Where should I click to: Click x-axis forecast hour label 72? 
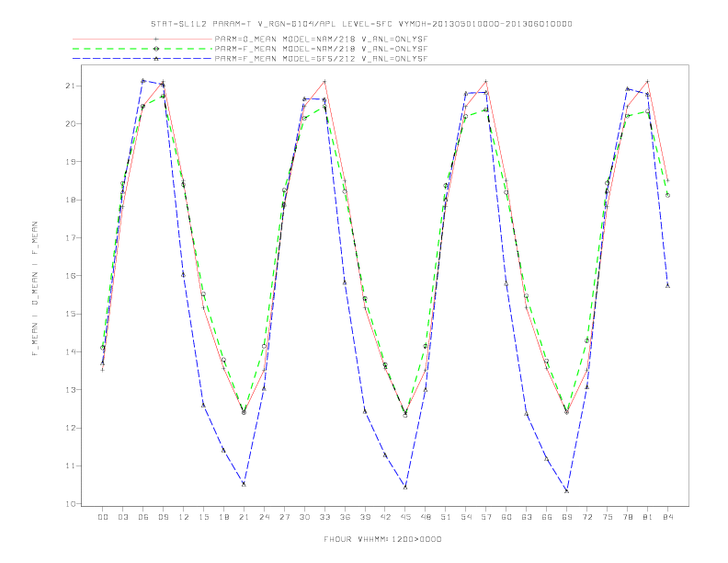587,517
